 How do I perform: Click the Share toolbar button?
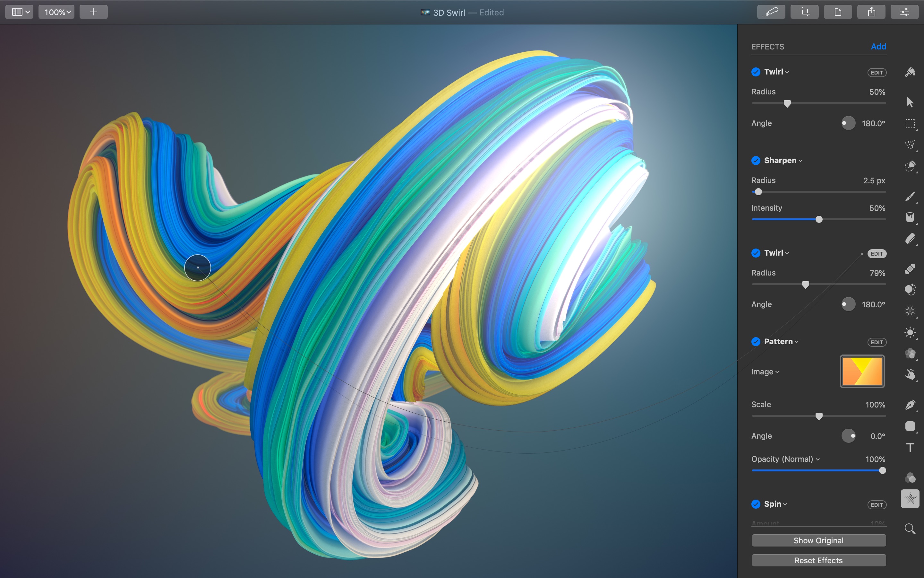click(x=871, y=12)
